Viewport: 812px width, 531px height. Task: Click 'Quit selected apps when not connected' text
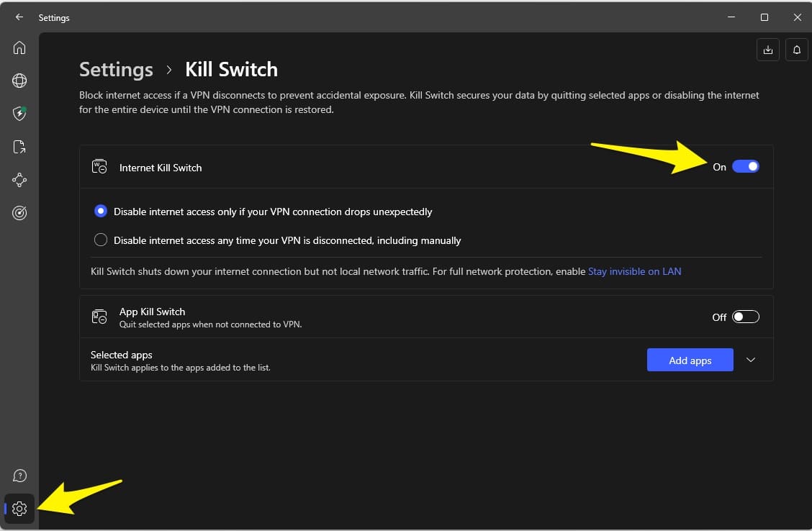(x=210, y=324)
